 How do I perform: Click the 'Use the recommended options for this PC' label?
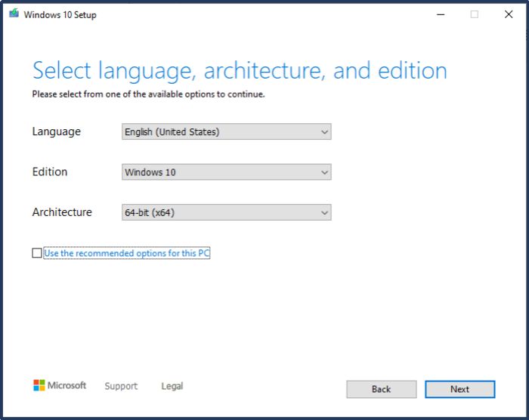click(x=126, y=254)
